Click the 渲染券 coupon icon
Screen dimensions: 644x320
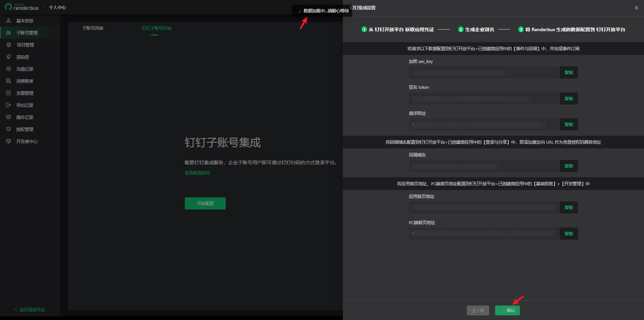tap(9, 57)
